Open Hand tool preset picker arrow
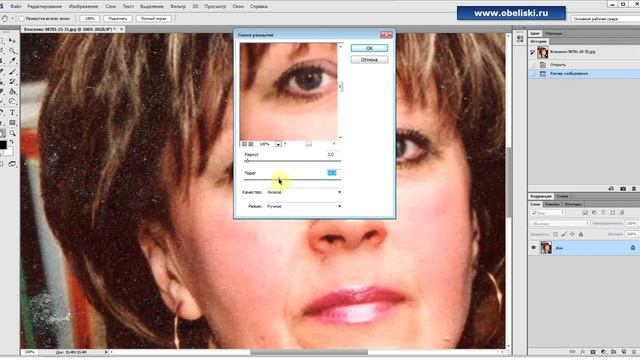The width and height of the screenshot is (640, 360). 12,19
